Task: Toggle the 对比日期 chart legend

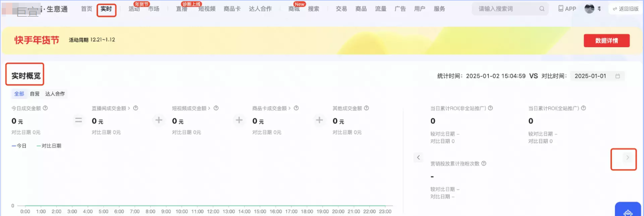Action: [x=49, y=146]
